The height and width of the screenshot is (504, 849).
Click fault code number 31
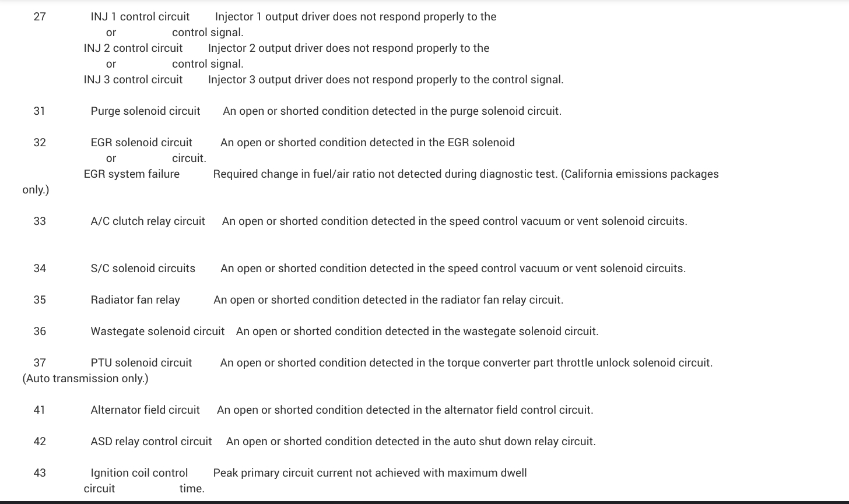click(39, 111)
